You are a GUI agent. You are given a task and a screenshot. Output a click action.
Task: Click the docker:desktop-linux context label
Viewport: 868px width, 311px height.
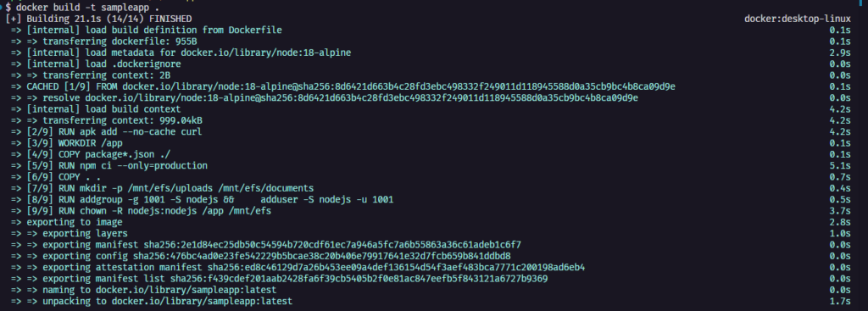797,19
